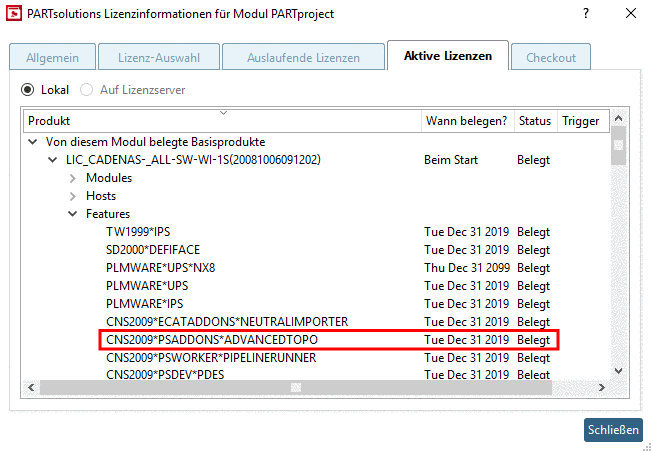The image size is (653, 452).
Task: Select the Lokal radio button
Action: tap(28, 90)
